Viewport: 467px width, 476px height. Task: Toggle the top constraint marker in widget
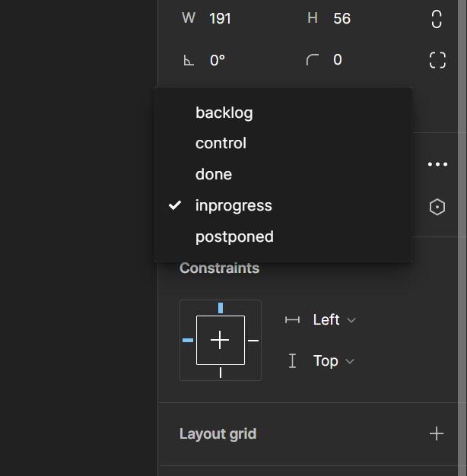(x=221, y=307)
